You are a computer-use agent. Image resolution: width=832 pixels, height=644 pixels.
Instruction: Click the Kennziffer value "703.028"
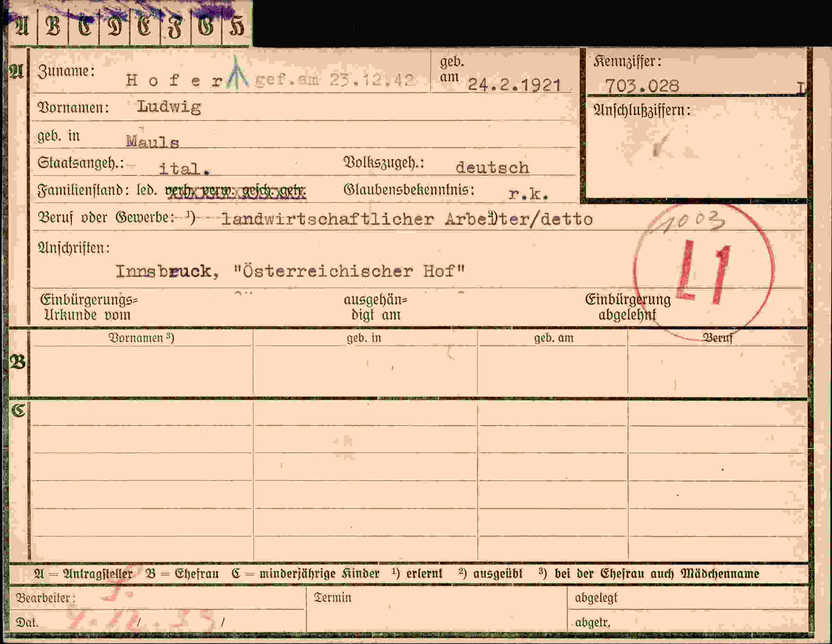pyautogui.click(x=642, y=86)
